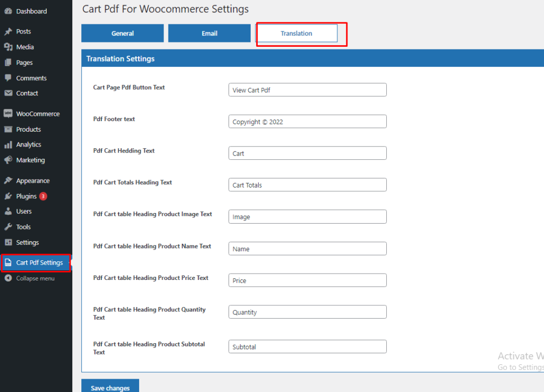Select the Translation tab
This screenshot has width=544, height=392.
(296, 33)
